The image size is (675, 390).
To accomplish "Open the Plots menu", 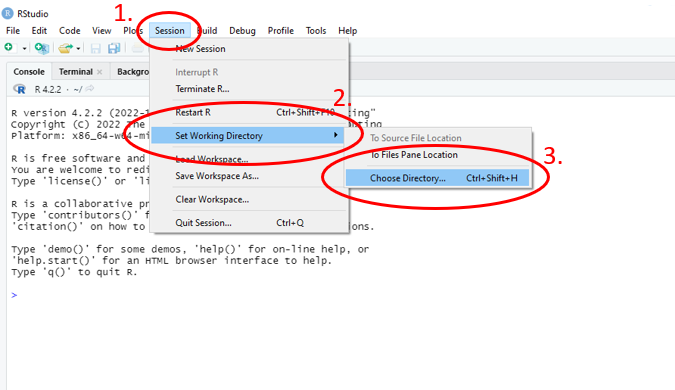I will point(133,31).
